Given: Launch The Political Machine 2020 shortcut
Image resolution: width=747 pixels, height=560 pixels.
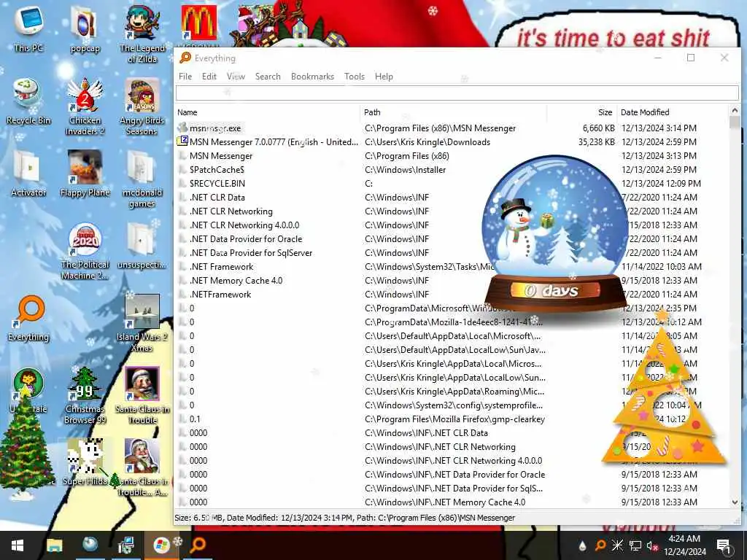Looking at the screenshot, I should click(x=85, y=252).
